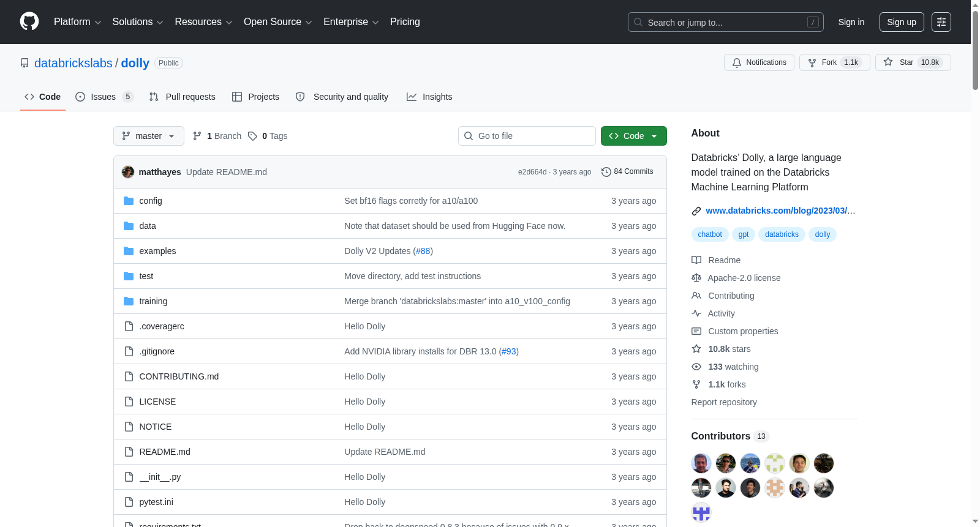
Task: Open the green Code clone dropdown
Action: click(x=633, y=136)
